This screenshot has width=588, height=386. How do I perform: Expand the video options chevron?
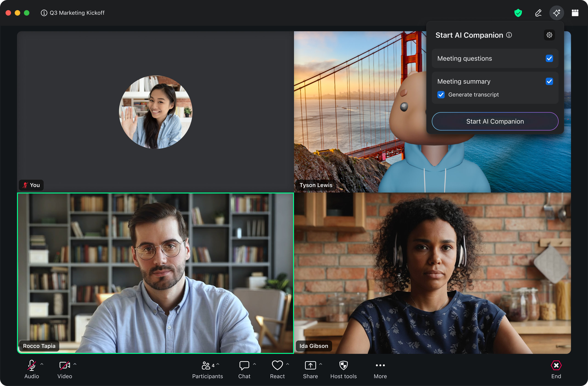click(75, 364)
